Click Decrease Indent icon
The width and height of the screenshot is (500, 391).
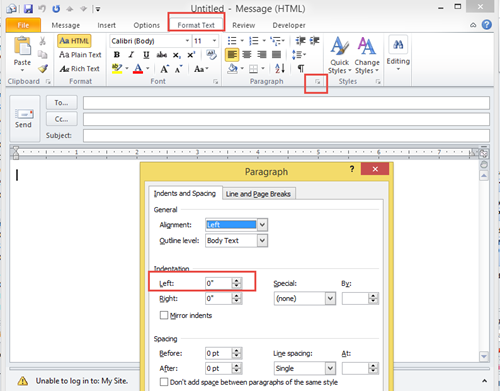point(300,41)
